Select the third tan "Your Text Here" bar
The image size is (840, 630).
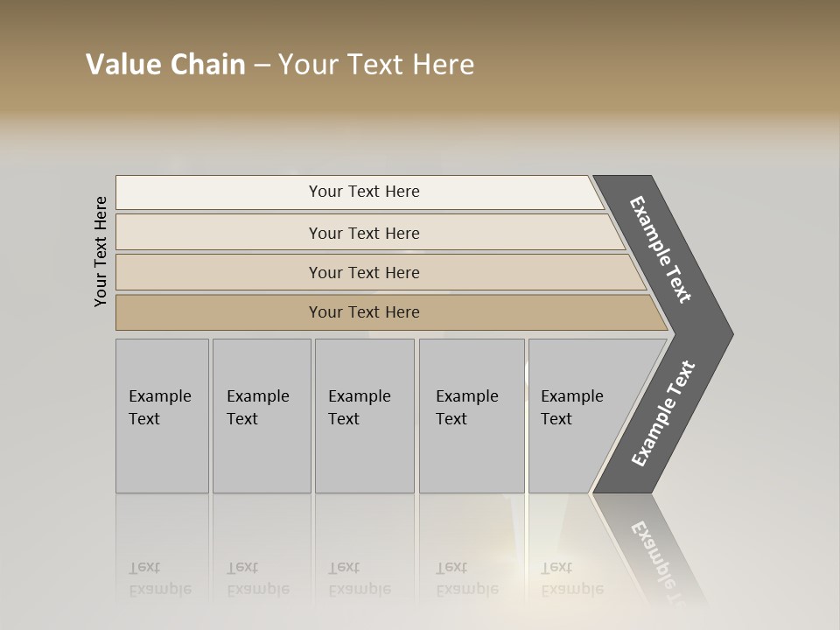click(x=363, y=272)
